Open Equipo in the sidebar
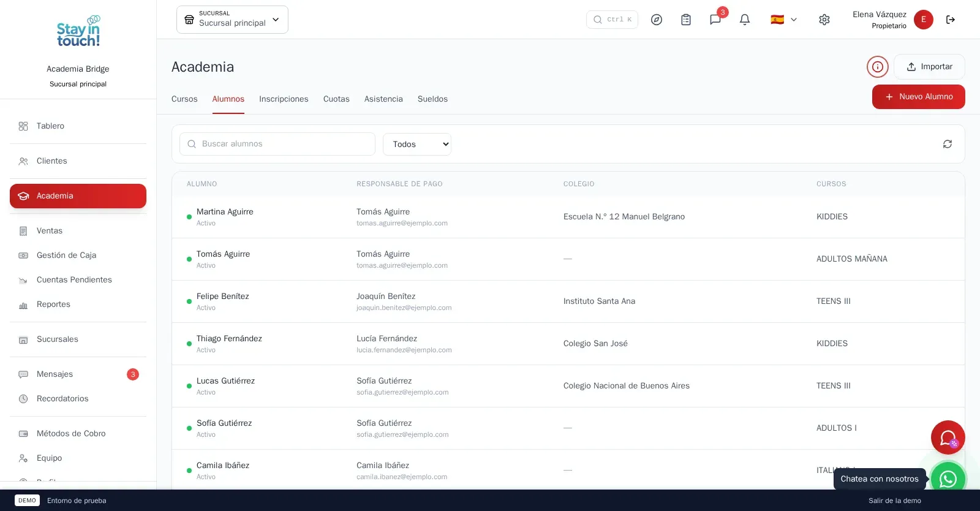 [78, 458]
